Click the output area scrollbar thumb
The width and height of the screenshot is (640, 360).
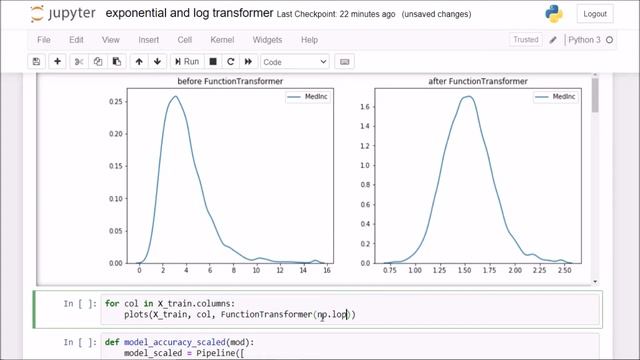point(595,96)
